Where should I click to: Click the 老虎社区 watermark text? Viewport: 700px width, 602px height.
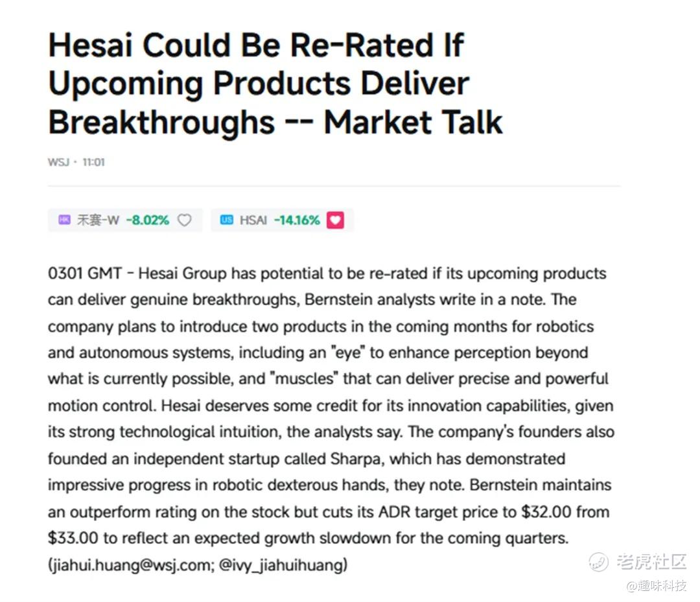tap(651, 561)
